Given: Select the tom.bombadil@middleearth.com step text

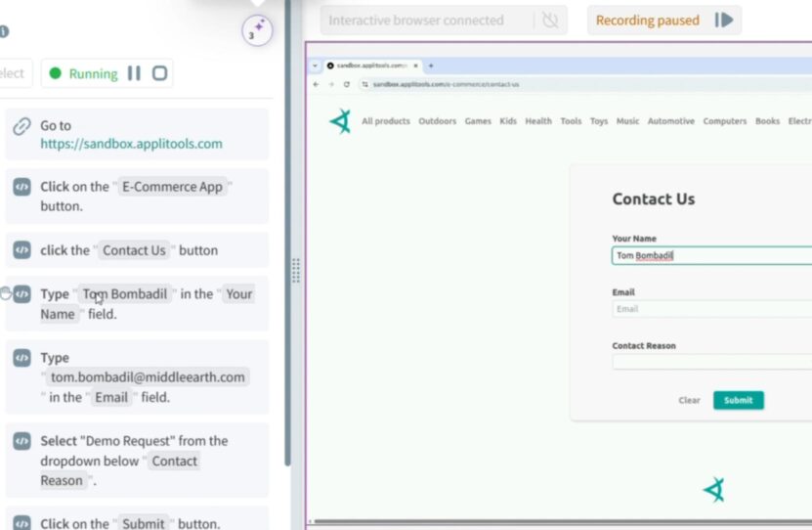Looking at the screenshot, I should [x=148, y=377].
